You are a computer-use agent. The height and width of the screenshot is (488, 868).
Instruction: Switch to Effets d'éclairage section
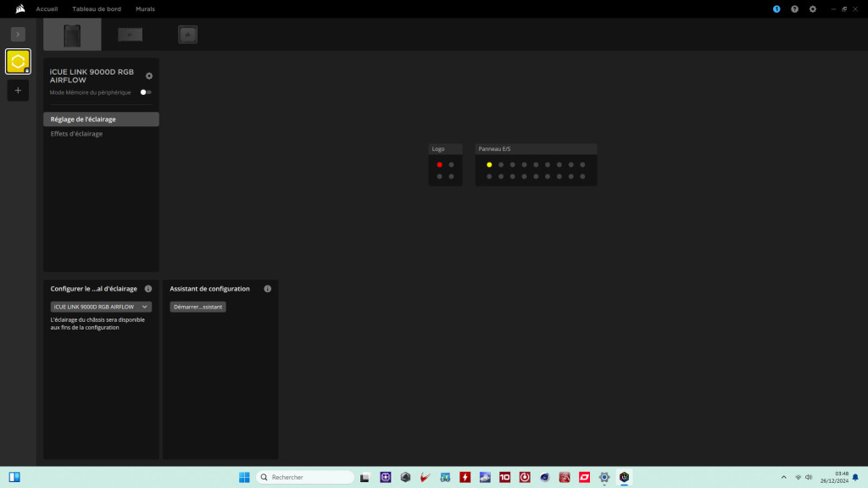tap(76, 134)
